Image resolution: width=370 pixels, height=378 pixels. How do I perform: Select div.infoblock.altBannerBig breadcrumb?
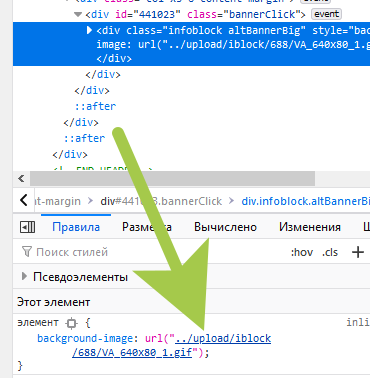pyautogui.click(x=305, y=201)
